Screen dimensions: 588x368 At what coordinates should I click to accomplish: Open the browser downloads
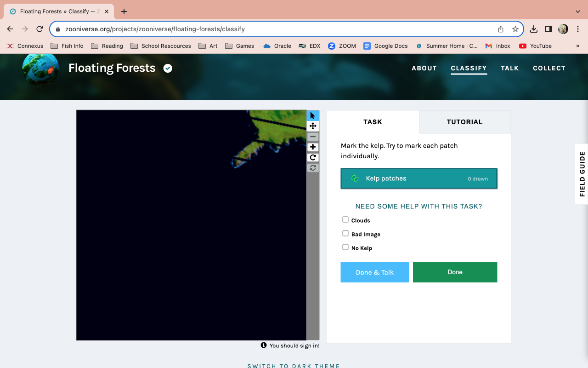point(533,29)
